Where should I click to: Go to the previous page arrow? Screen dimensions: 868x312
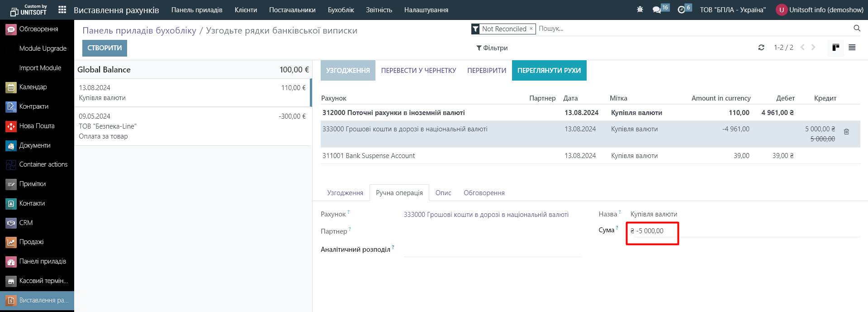tap(802, 47)
